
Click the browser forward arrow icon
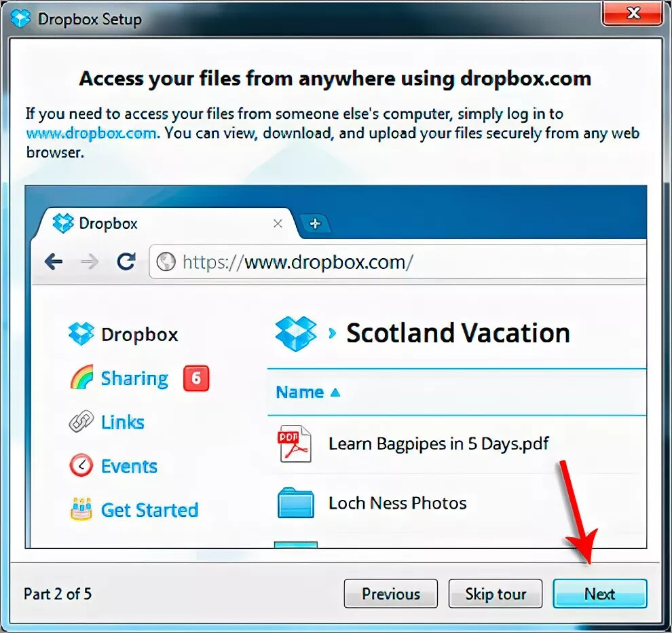(x=90, y=261)
